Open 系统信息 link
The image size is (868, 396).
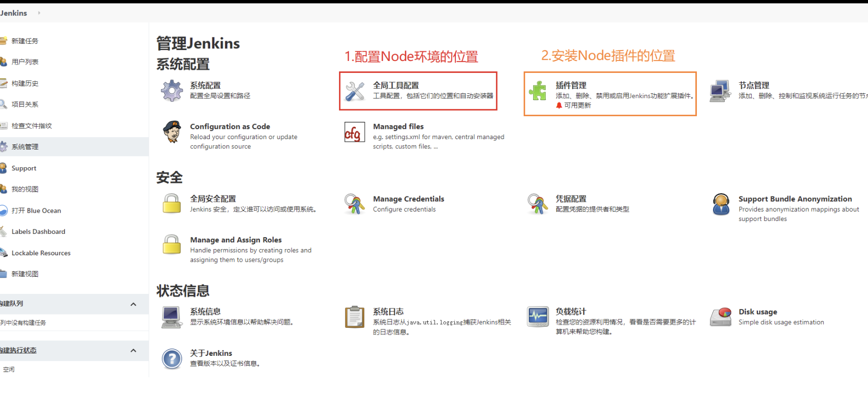205,312
